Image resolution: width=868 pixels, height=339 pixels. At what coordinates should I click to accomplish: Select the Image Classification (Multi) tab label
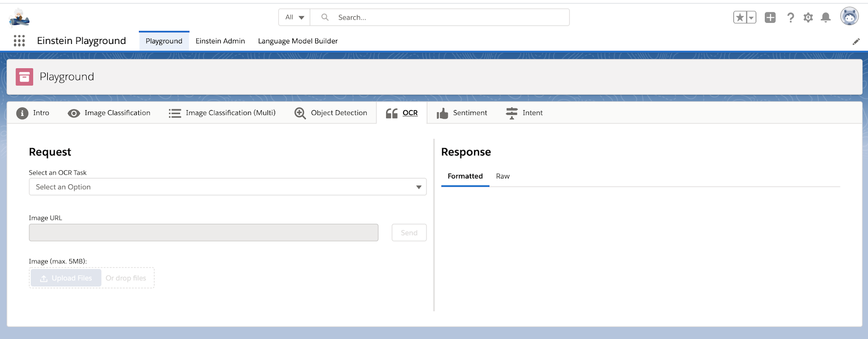(x=231, y=113)
